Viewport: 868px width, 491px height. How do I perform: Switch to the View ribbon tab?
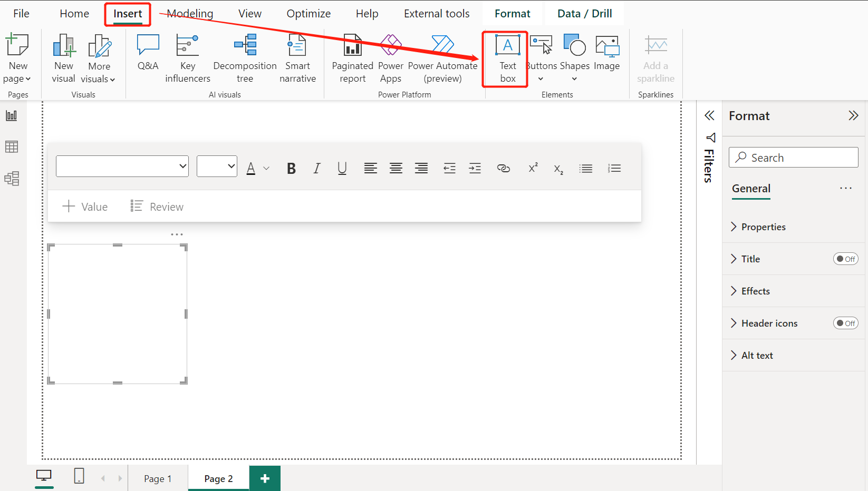point(249,13)
